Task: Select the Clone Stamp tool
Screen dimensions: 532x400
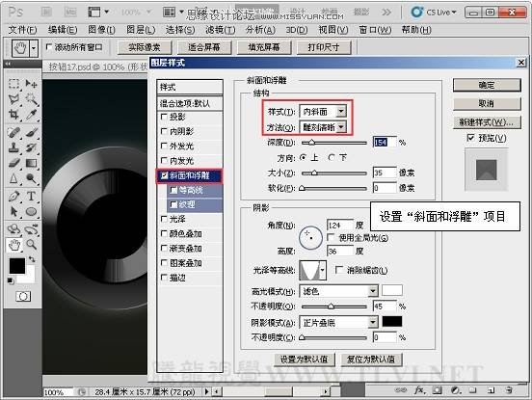Action: (x=13, y=147)
